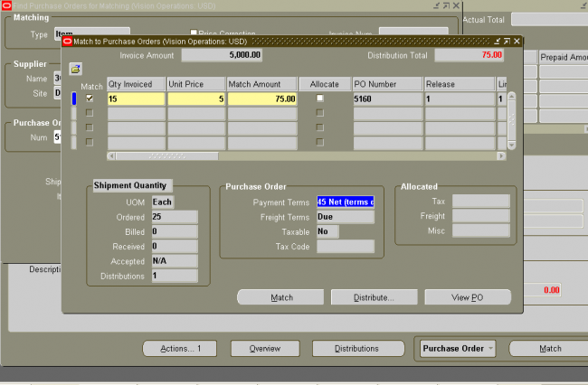Open View PO button
The height and width of the screenshot is (385, 588).
(x=468, y=297)
